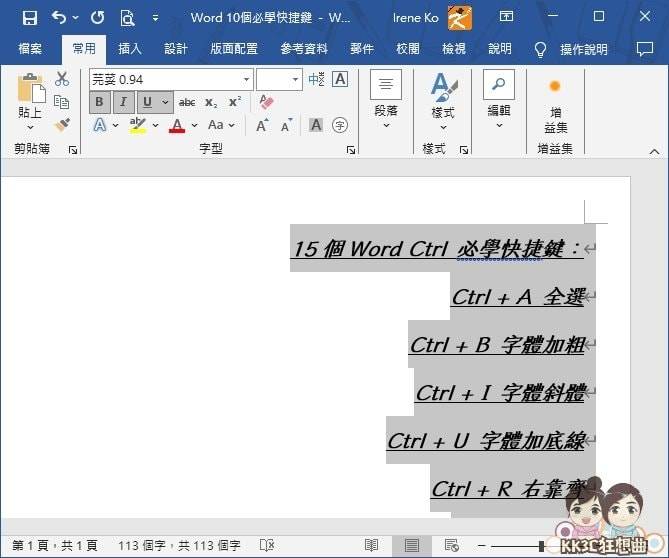Open the 編輯 editing menu
669x558 pixels.
coord(499,100)
